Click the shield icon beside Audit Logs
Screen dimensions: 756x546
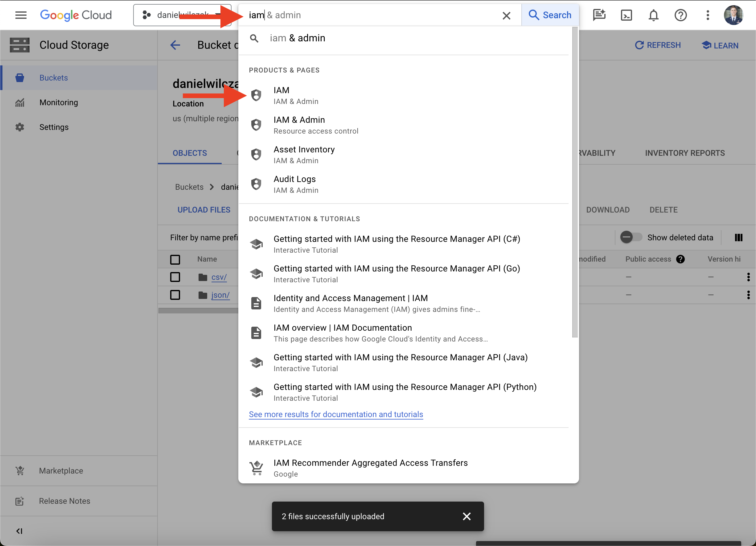(x=256, y=184)
